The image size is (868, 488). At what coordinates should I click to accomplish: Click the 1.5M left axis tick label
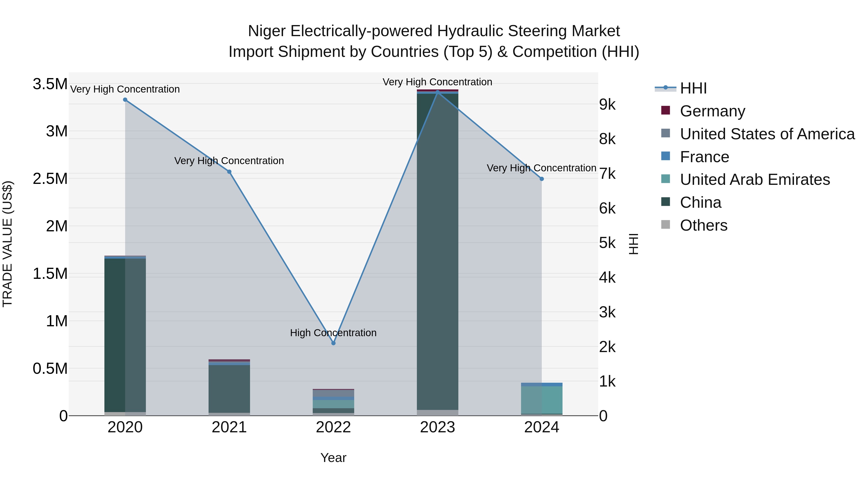click(x=50, y=274)
